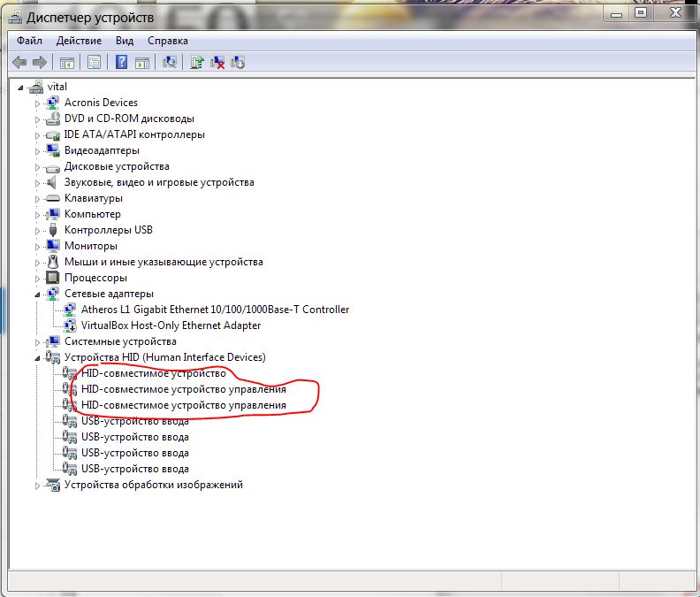Expand the Системные устройства node
The width and height of the screenshot is (700, 597).
pyautogui.click(x=37, y=343)
